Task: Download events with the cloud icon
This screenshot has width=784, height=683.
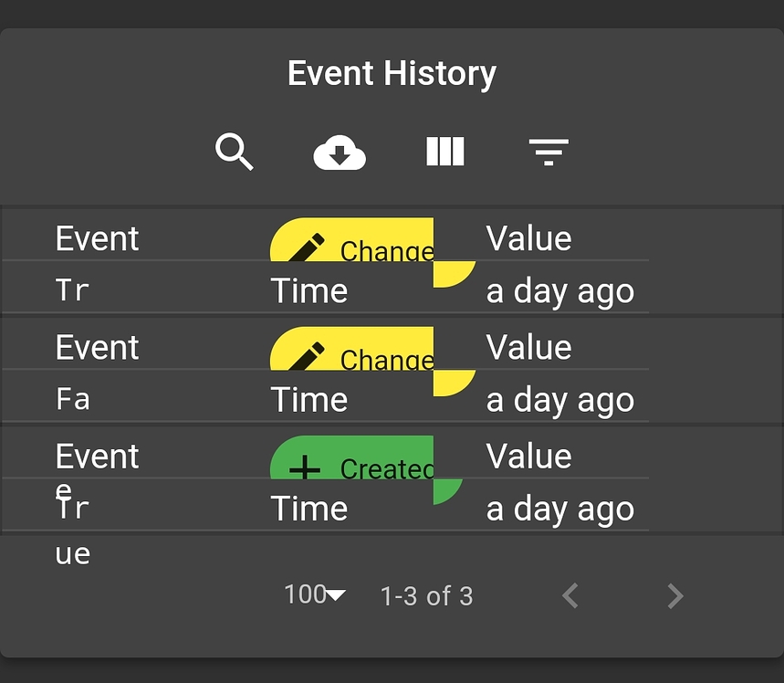Action: pyautogui.click(x=340, y=153)
